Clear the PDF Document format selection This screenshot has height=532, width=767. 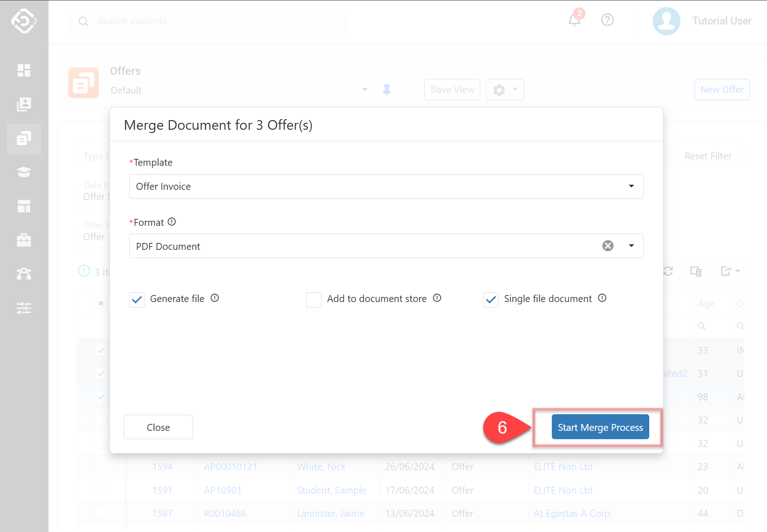608,246
